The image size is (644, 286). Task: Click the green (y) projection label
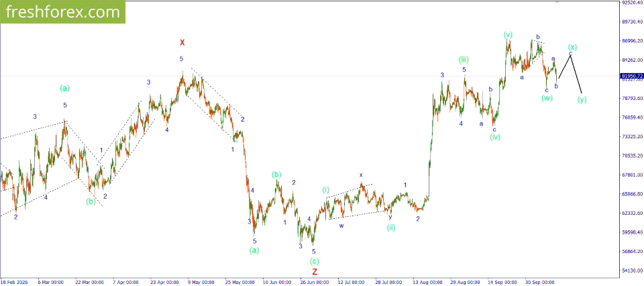tap(582, 99)
